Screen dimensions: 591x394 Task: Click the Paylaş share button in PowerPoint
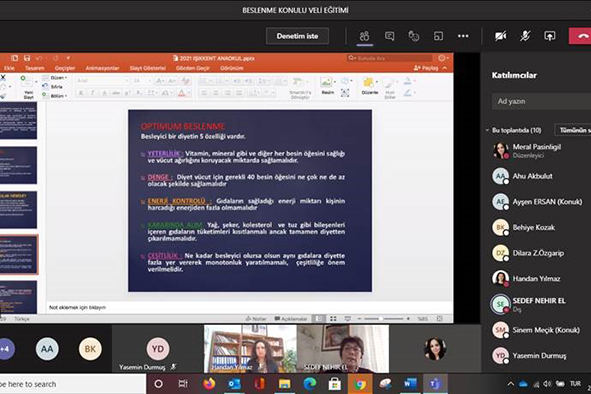coord(426,68)
